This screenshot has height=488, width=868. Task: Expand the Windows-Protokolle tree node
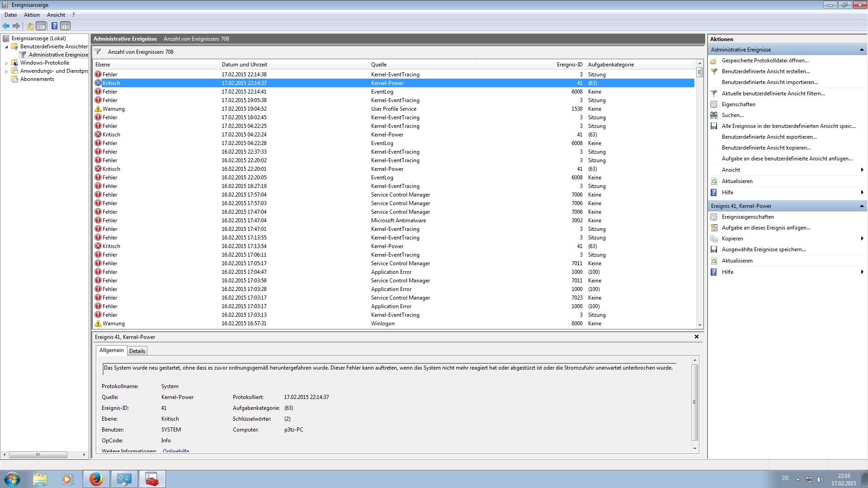coord(6,63)
